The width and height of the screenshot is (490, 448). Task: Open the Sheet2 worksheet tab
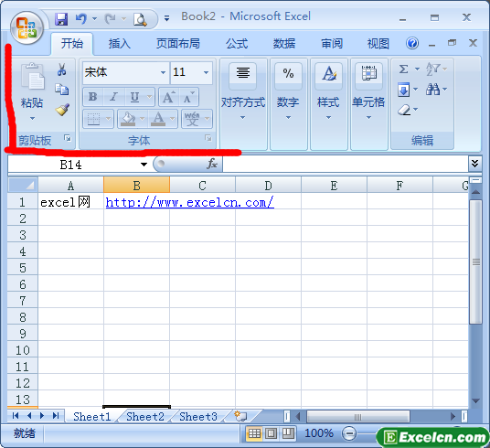click(x=145, y=417)
